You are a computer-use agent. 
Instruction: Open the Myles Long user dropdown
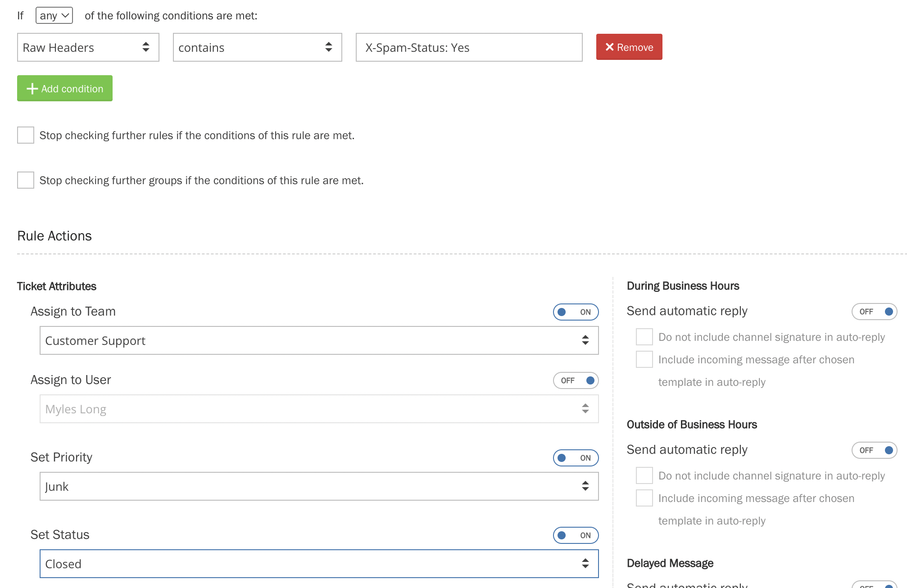[x=319, y=409]
